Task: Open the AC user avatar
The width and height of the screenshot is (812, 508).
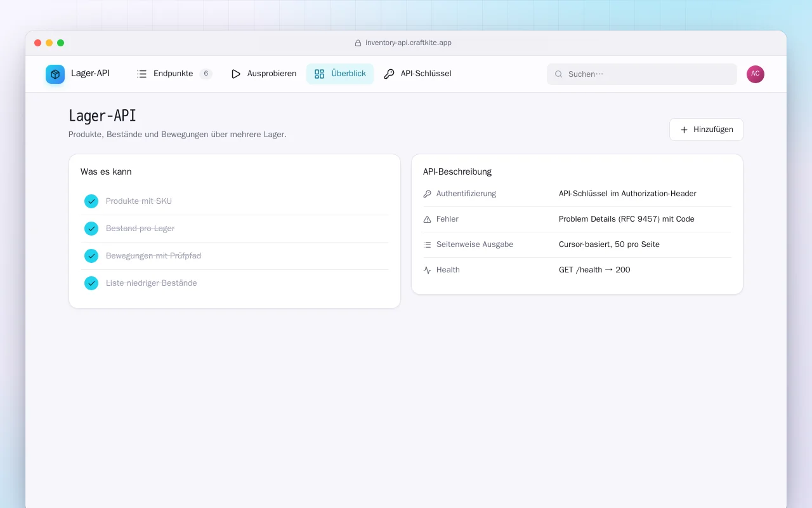Action: click(x=756, y=74)
